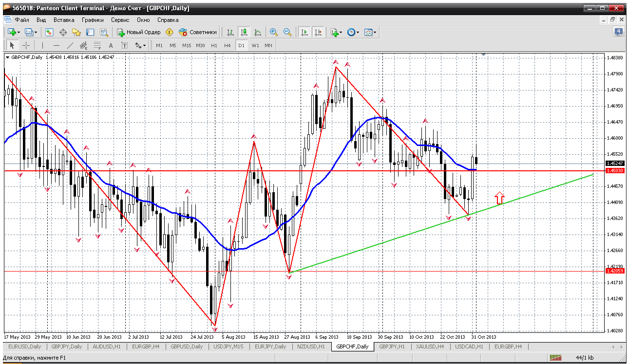Open the Data Window crosshair-target icon
This screenshot has width=628, height=364.
pyautogui.click(x=63, y=32)
